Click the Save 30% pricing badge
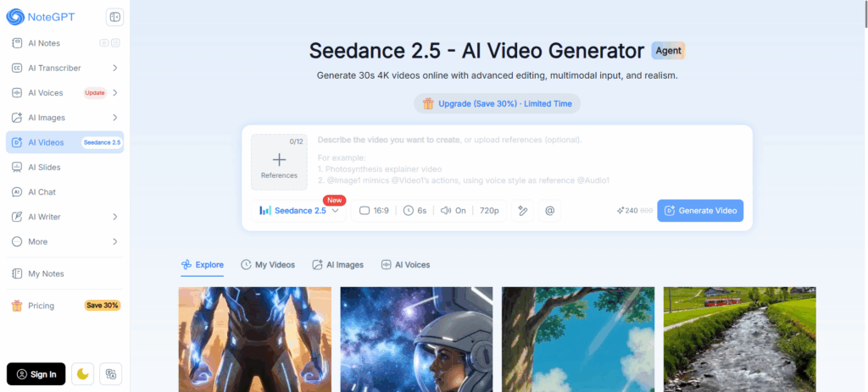868x392 pixels. tap(103, 305)
